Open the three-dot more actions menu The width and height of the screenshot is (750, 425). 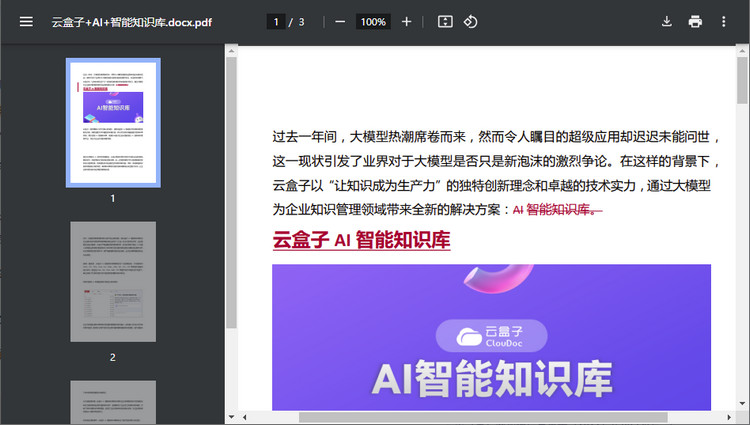723,22
